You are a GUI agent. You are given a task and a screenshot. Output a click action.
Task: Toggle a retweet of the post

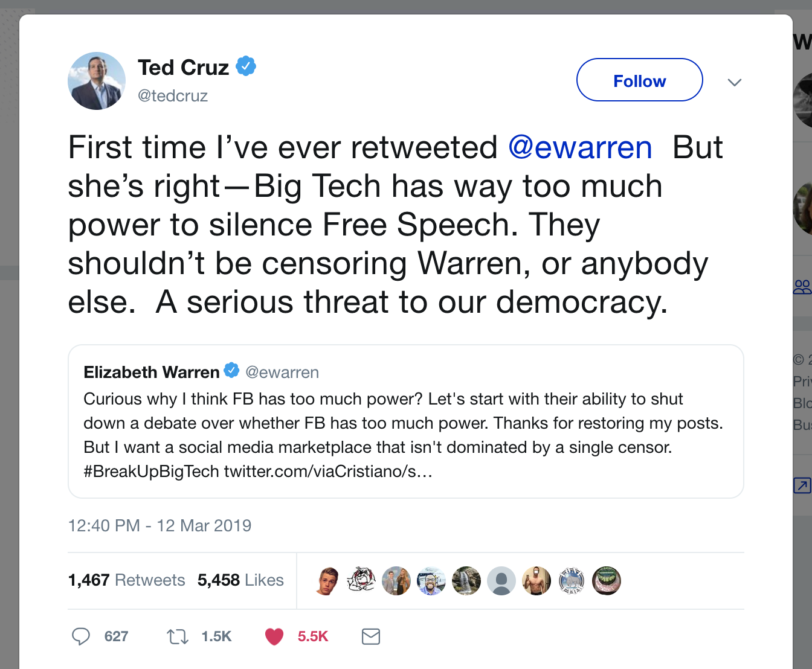coord(177,636)
